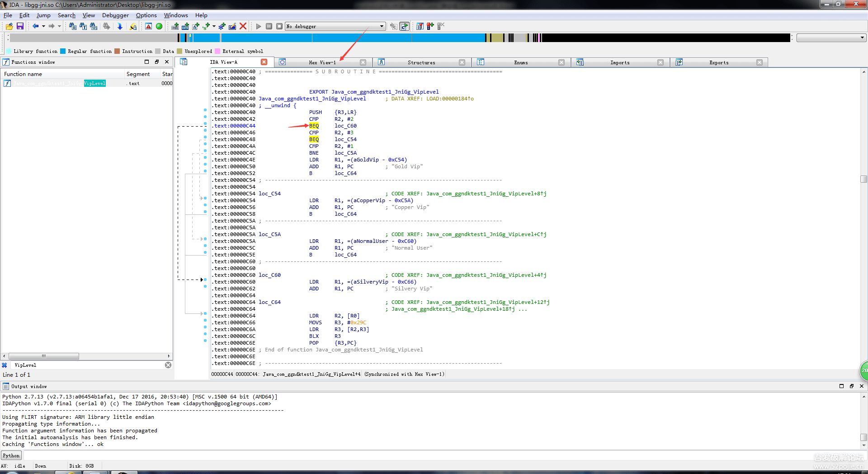Viewport: 868px width, 474px height.
Task: Jump back with the blue left arrow
Action: click(x=35, y=26)
